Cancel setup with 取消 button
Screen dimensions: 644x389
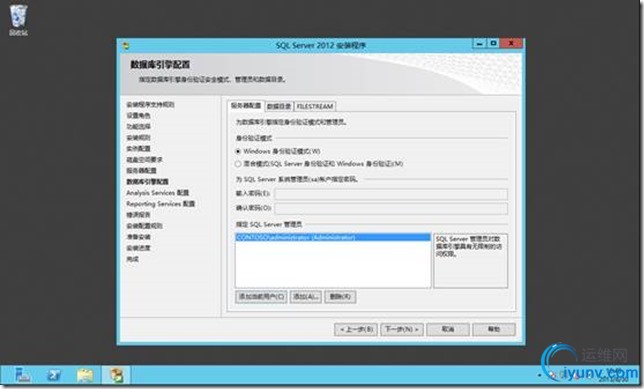pyautogui.click(x=448, y=329)
